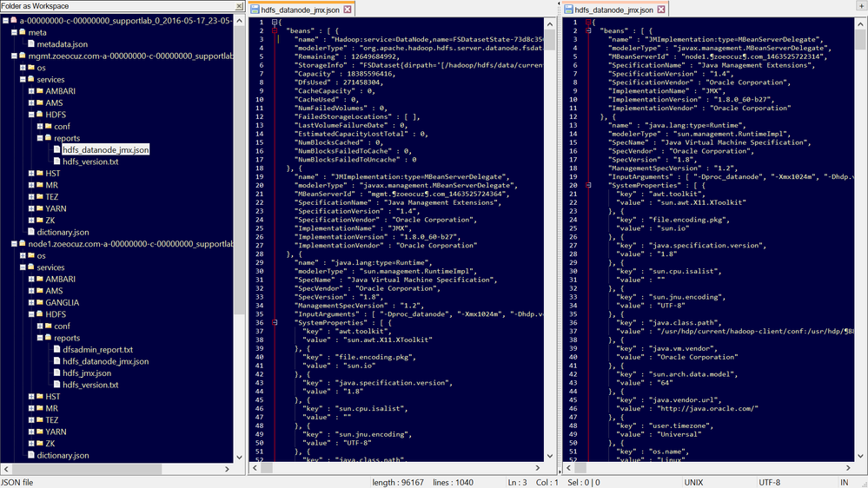868x488 pixels.
Task: Select dictionary.json under mgmt host
Action: [x=63, y=232]
